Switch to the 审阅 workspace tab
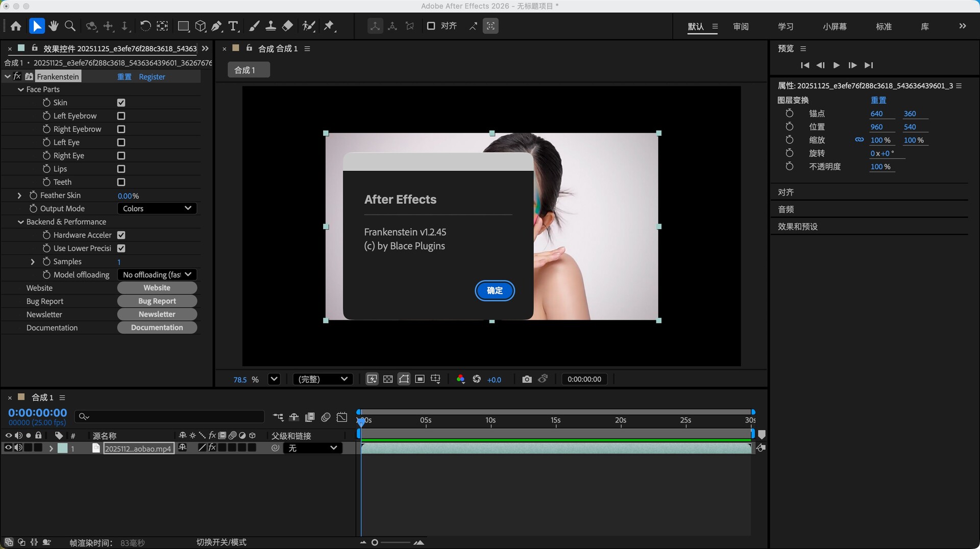 pos(741,27)
